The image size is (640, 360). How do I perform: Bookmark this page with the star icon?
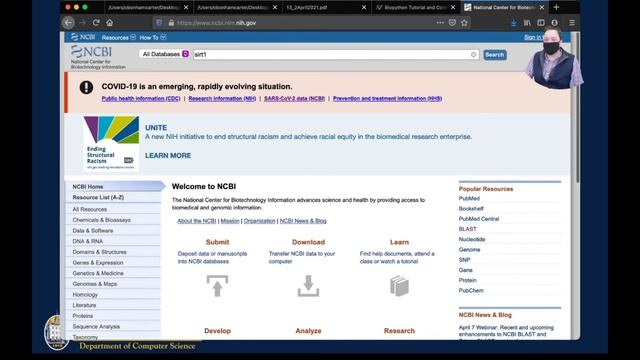[464, 23]
